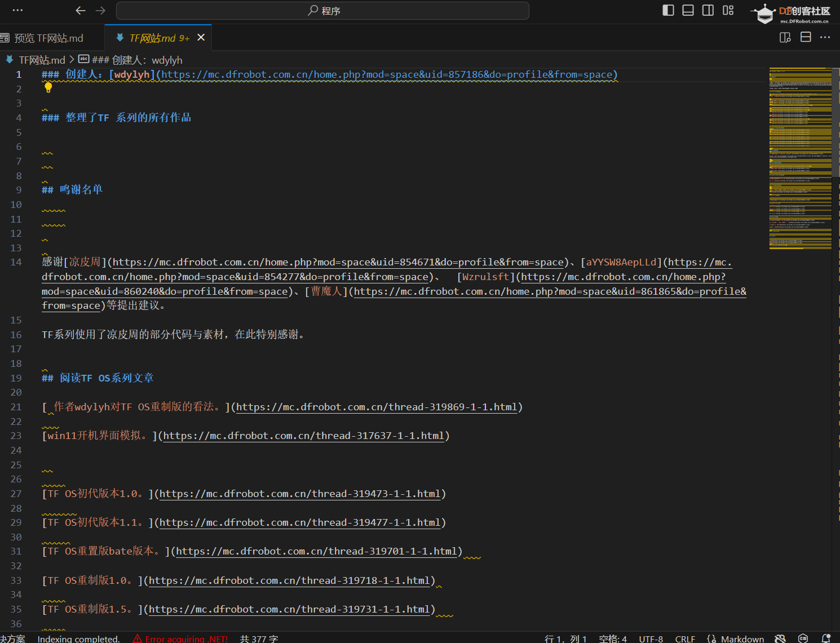Open the ### 创建人: wdylyh breadcrumb dropdown

[x=137, y=60]
